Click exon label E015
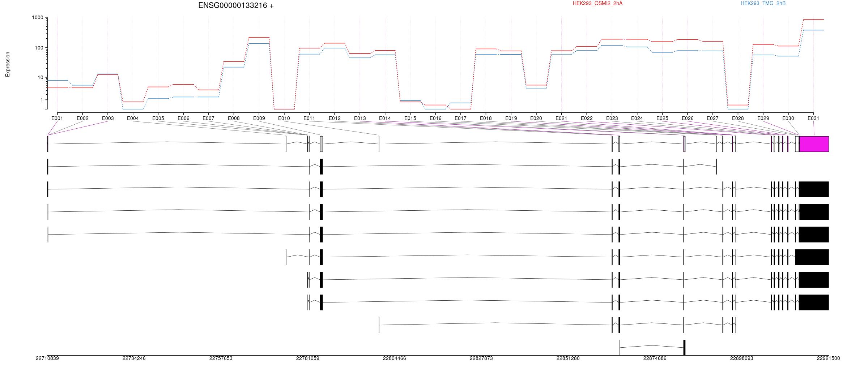Image resolution: width=868 pixels, height=365 pixels. (x=410, y=118)
